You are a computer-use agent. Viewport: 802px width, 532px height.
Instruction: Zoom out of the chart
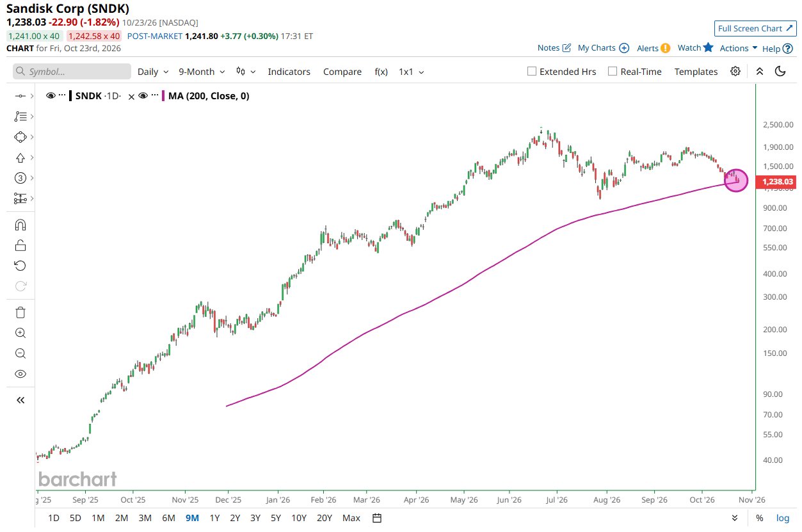(x=20, y=353)
